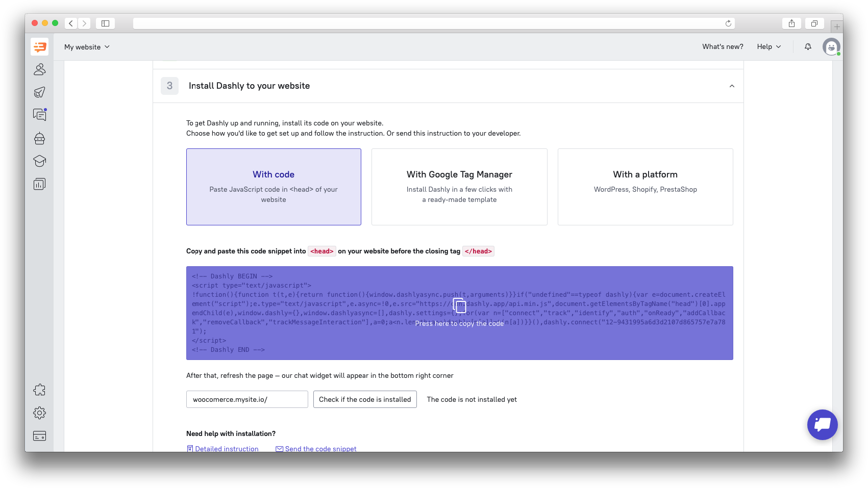Click Check if the code is installed
Screen dimensions: 868x488
coord(365,399)
